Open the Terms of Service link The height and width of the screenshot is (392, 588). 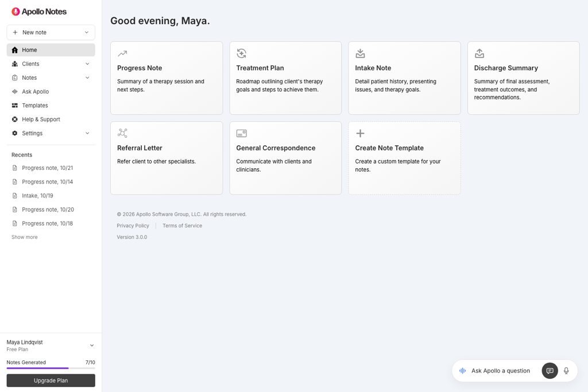(182, 226)
